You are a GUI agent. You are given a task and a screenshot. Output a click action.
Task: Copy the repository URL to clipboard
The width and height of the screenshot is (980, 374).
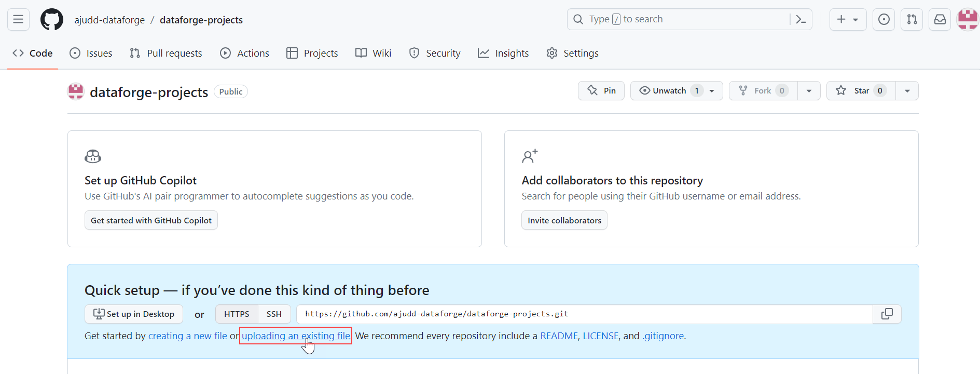(x=887, y=314)
